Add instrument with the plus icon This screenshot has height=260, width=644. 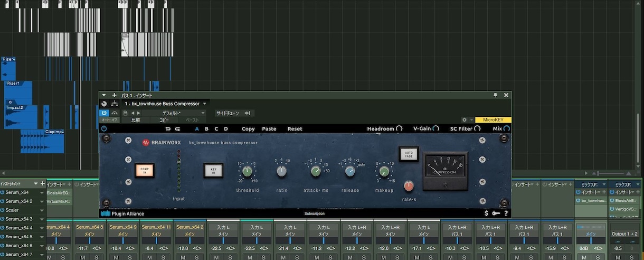42,184
